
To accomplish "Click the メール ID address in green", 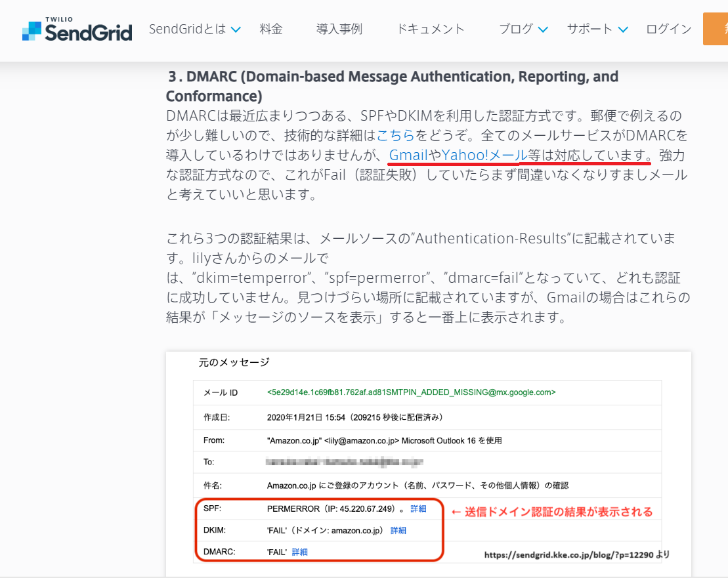I will tap(412, 392).
